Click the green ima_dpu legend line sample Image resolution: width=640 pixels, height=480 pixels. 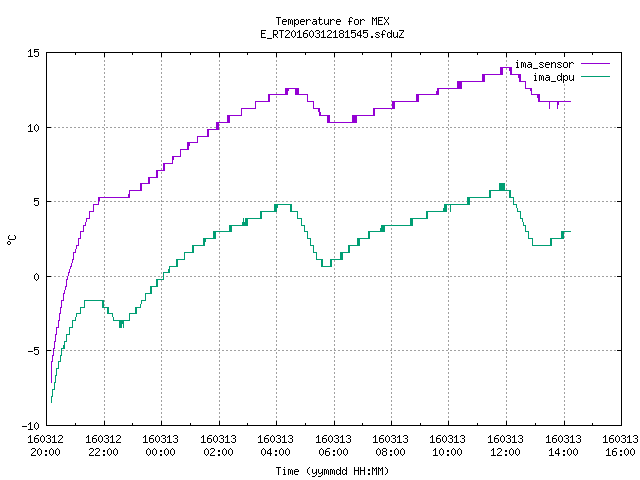[596, 76]
